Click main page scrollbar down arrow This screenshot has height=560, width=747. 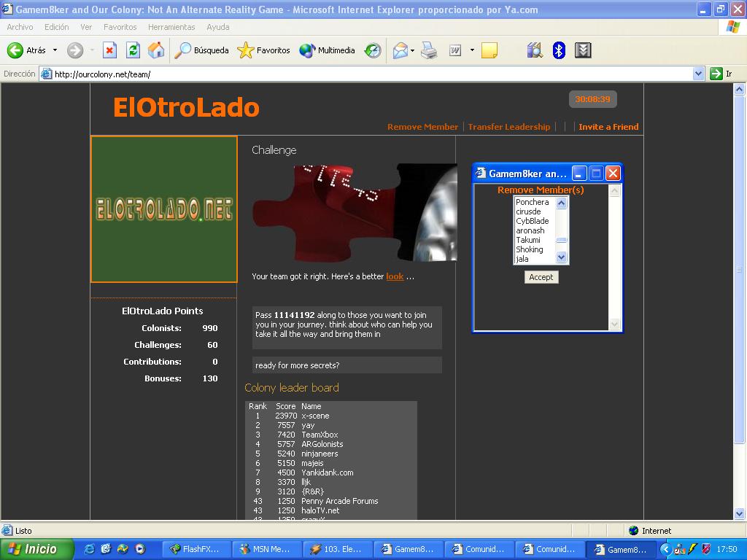[740, 513]
